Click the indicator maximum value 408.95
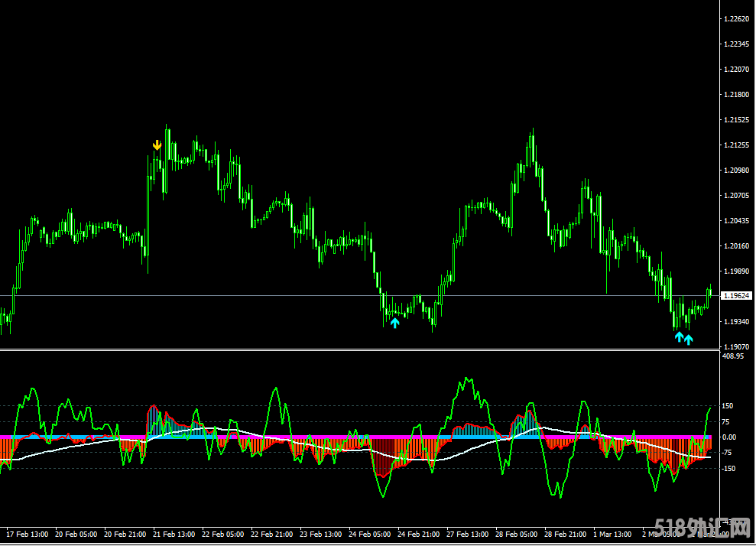The height and width of the screenshot is (546, 756). (x=733, y=356)
